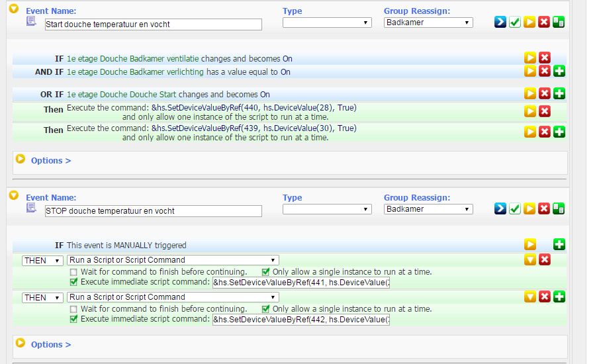Open THEN dropdown for the 441 action

42,261
